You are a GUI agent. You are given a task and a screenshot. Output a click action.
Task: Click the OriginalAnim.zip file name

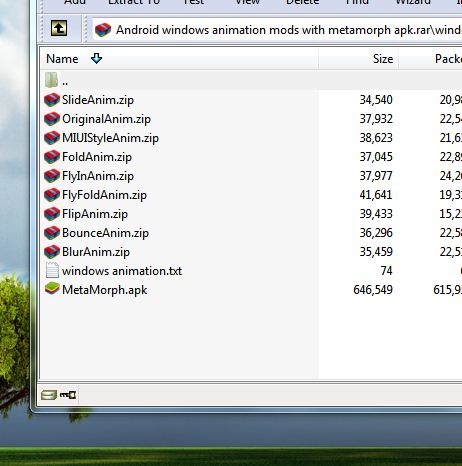[106, 119]
